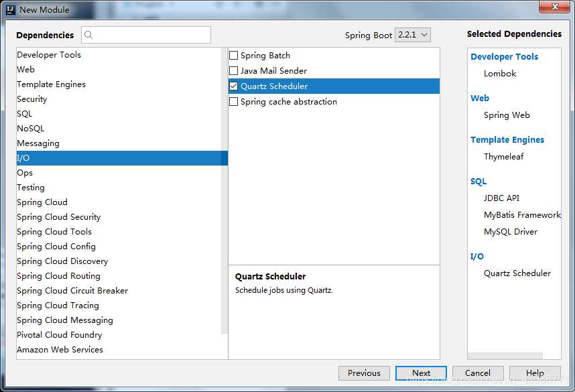The image size is (575, 392).
Task: Enable the Spring Batch checkbox
Action: point(234,56)
